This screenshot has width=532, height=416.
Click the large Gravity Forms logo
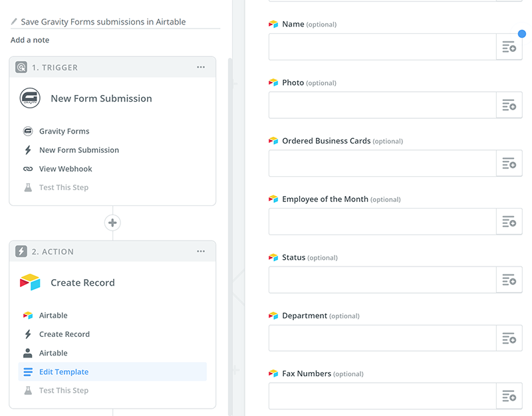(30, 98)
